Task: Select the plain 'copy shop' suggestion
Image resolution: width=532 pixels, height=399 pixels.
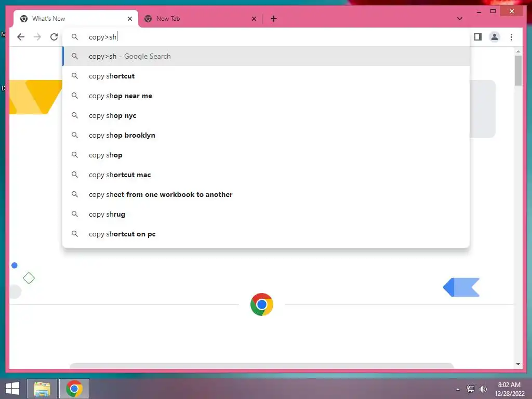Action: [x=267, y=155]
